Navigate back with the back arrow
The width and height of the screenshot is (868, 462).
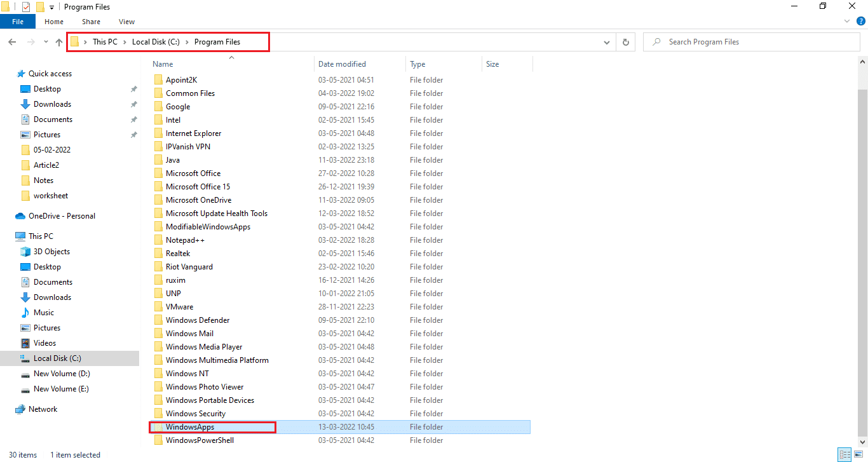pyautogui.click(x=12, y=42)
